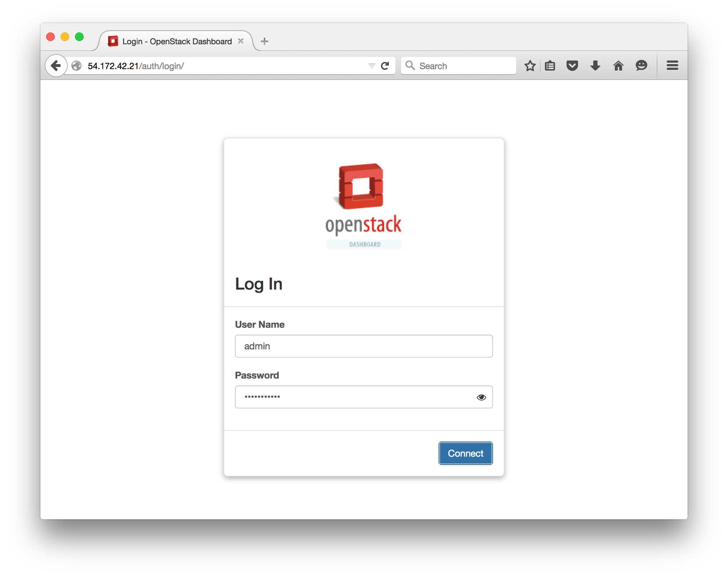728x577 pixels.
Task: Focus the Password input field
Action: click(x=353, y=397)
